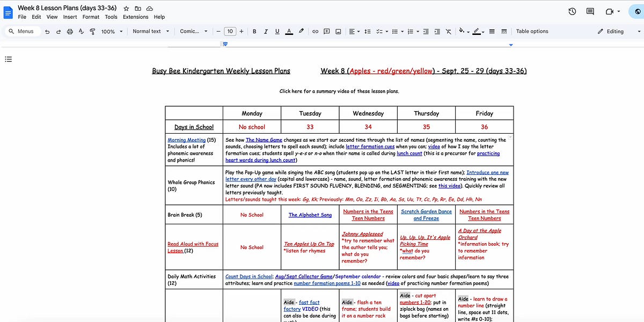644x322 pixels.
Task: Open the text alignment dropdown
Action: pos(354,31)
